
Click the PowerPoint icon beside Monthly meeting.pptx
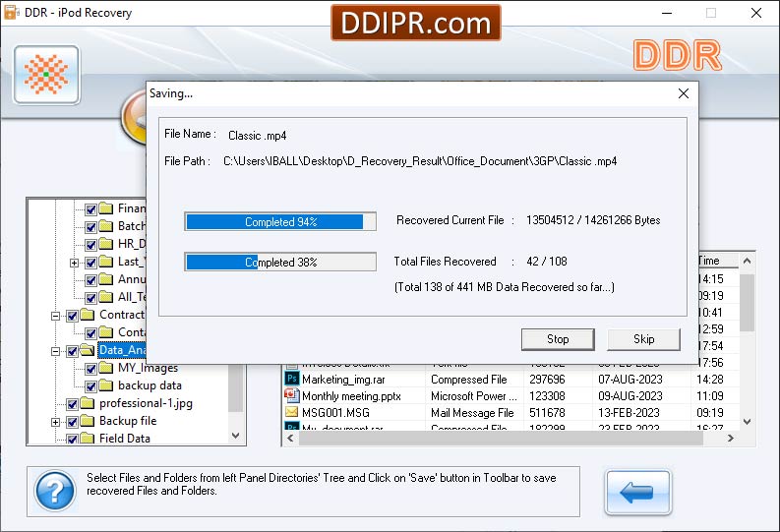291,395
